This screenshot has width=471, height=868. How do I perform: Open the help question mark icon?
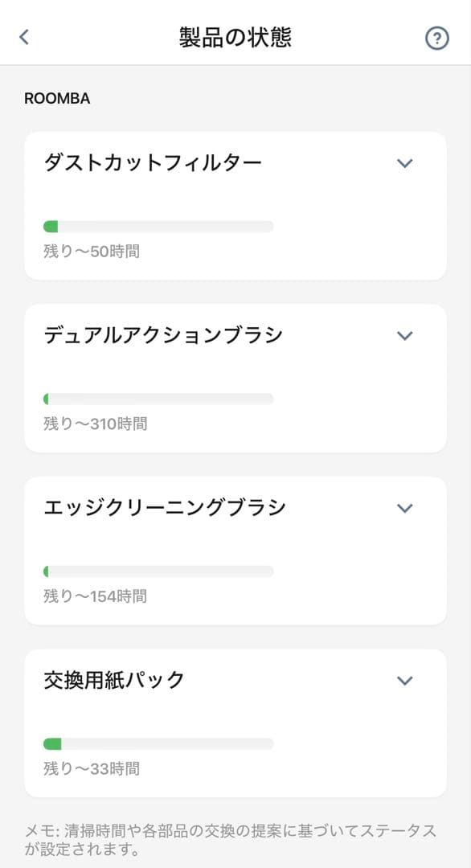pos(436,37)
